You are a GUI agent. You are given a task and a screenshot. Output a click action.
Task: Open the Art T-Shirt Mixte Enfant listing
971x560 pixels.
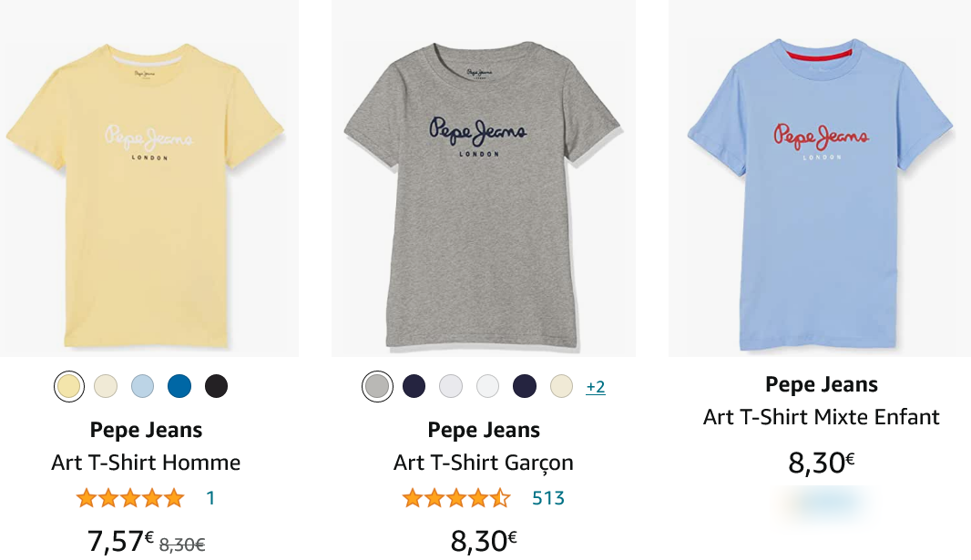822,417
